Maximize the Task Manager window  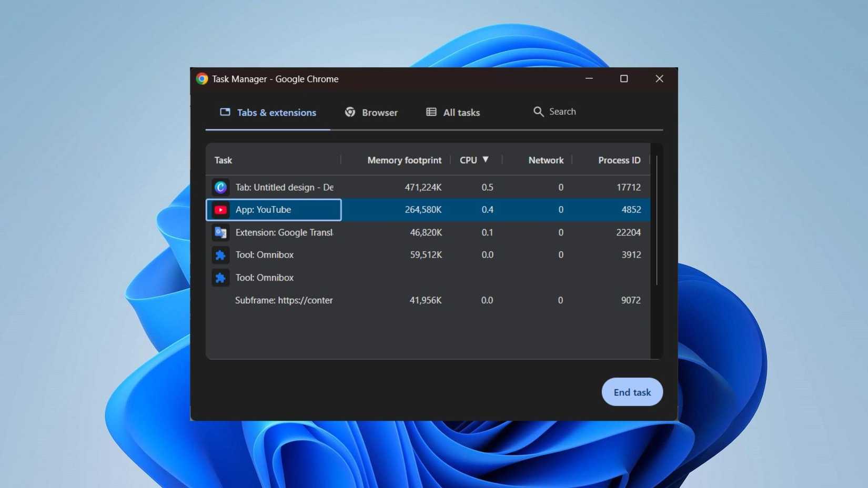624,79
